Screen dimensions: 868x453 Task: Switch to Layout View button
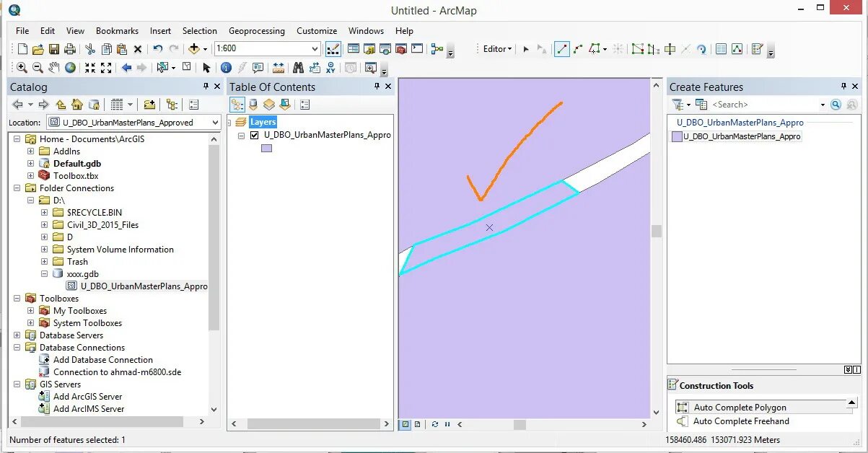417,424
